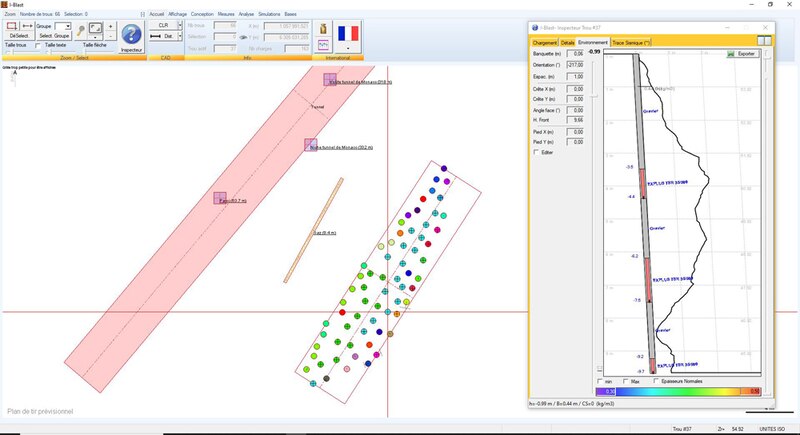Click the Dist. measure button
This screenshot has height=435, width=800.
point(163,36)
